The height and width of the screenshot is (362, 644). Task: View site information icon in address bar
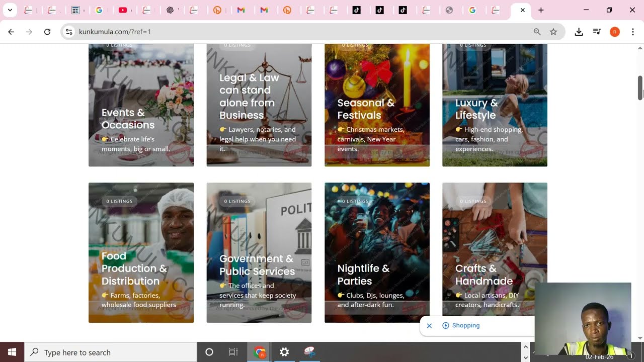pyautogui.click(x=69, y=32)
